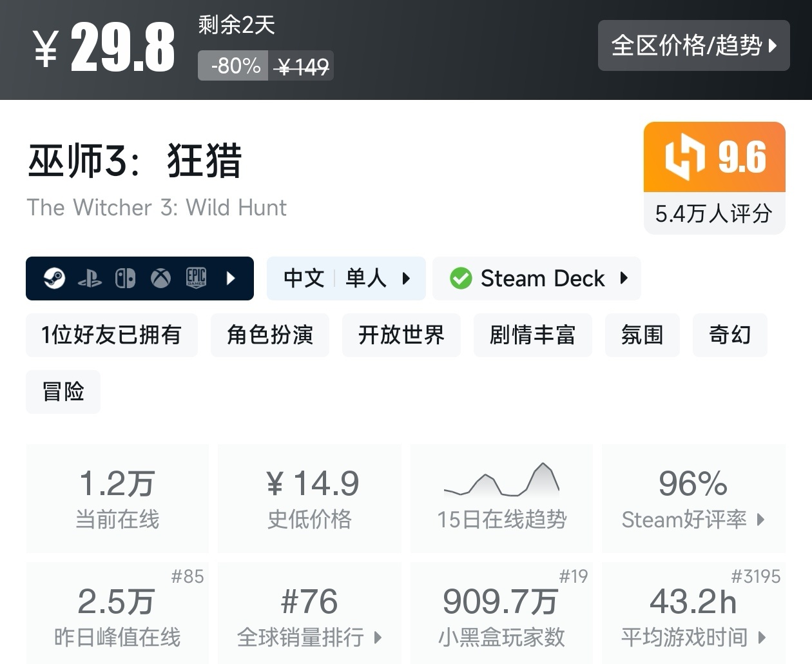Click the Nintendo Switch platform icon

[125, 278]
